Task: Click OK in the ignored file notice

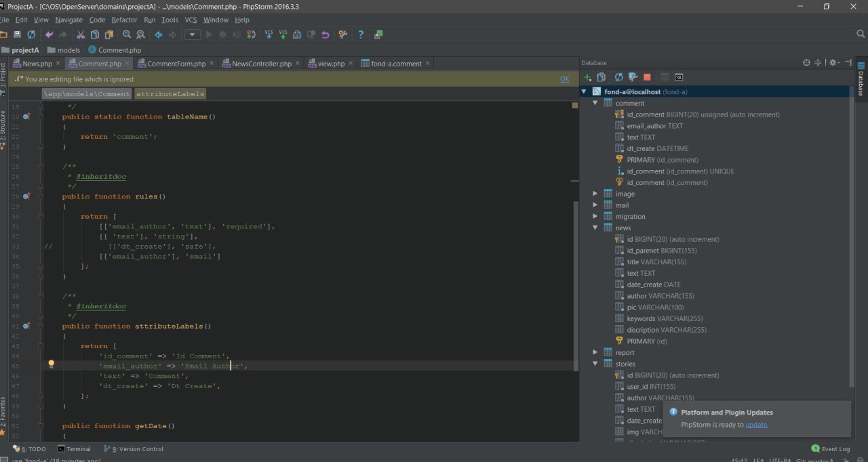Action: click(x=565, y=79)
